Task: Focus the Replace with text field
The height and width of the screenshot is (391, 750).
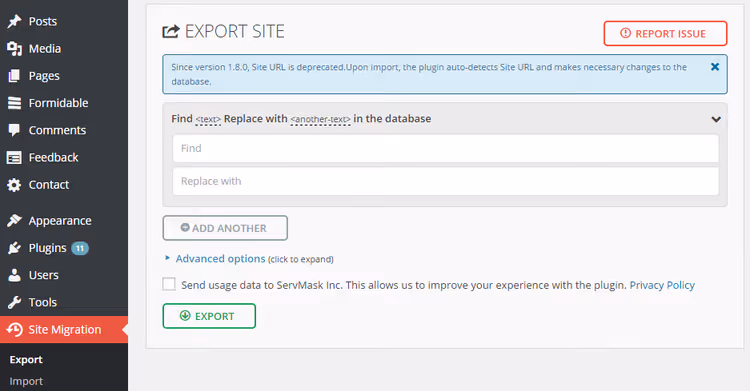Action: click(445, 181)
